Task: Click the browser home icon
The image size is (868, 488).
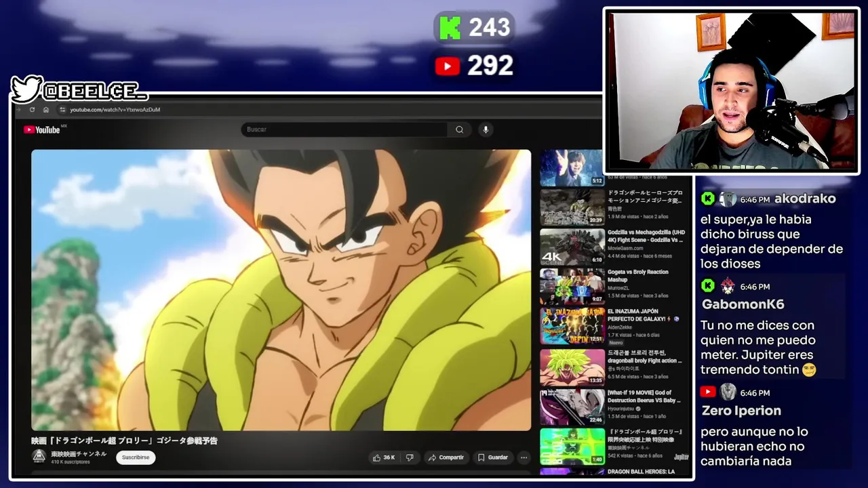Action: (x=46, y=110)
